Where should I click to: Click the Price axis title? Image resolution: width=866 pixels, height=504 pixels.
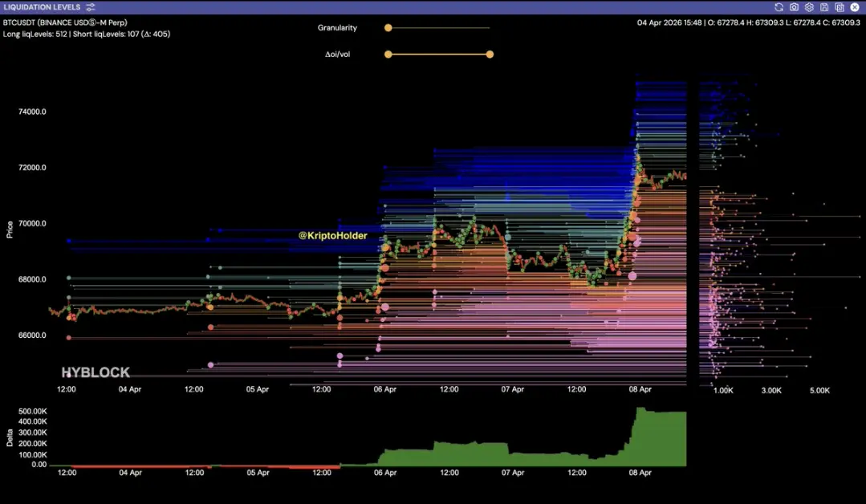click(10, 230)
